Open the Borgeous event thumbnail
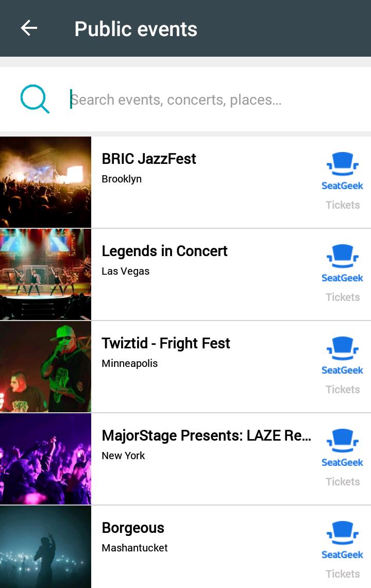This screenshot has width=371, height=588. pos(45,547)
